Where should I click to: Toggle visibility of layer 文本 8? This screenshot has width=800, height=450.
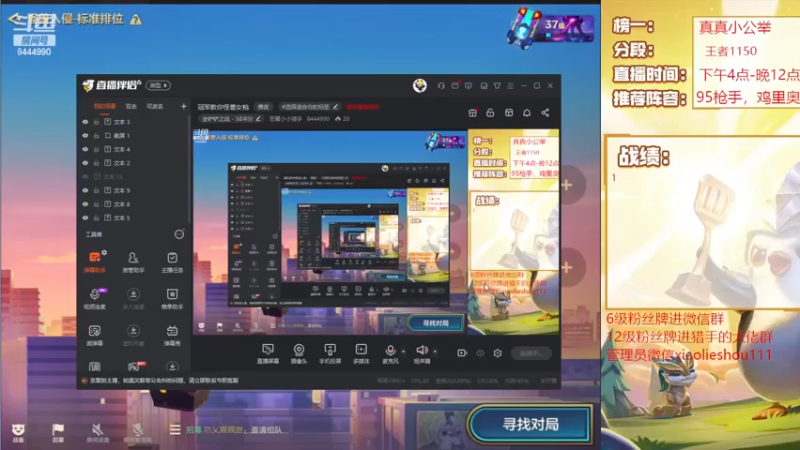(x=85, y=204)
